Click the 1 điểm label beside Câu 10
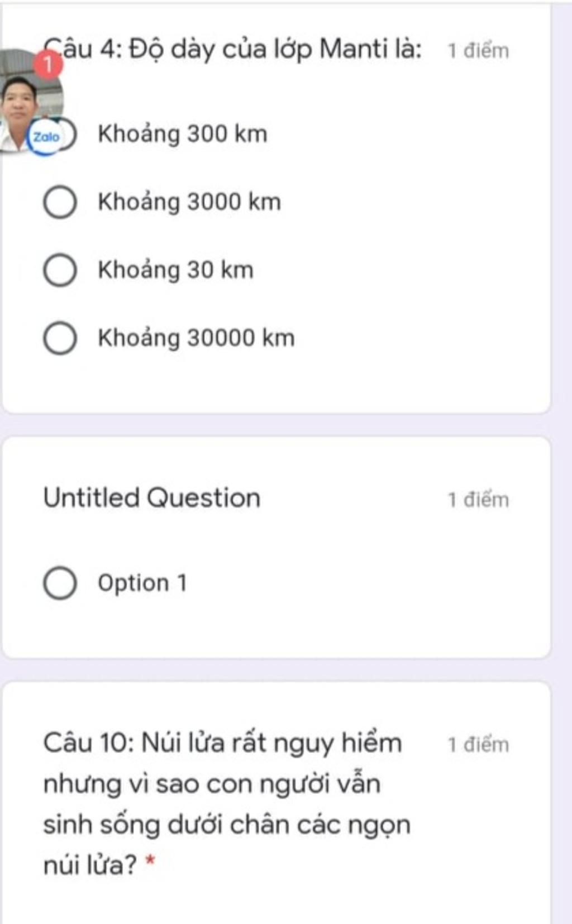This screenshot has width=572, height=924. point(479,745)
